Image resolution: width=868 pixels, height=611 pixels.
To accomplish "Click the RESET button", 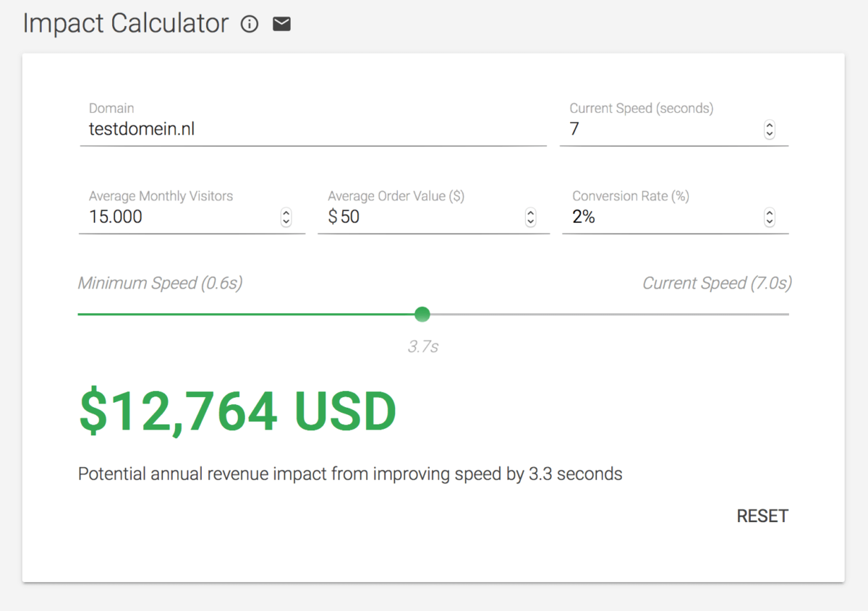I will 762,516.
